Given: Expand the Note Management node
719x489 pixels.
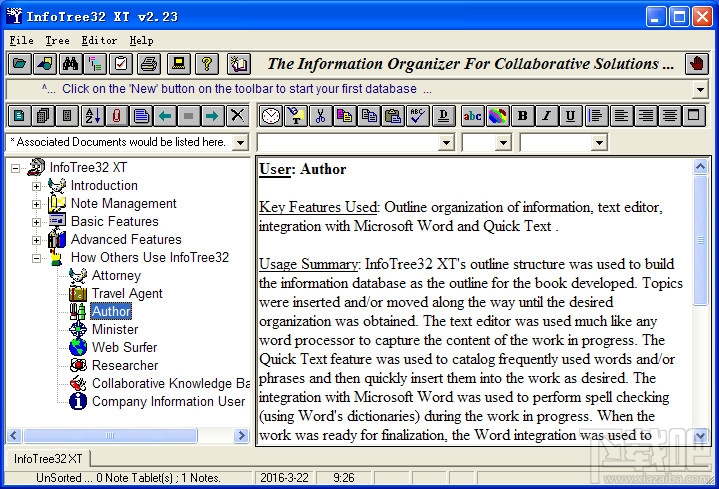Looking at the screenshot, I should [x=36, y=204].
